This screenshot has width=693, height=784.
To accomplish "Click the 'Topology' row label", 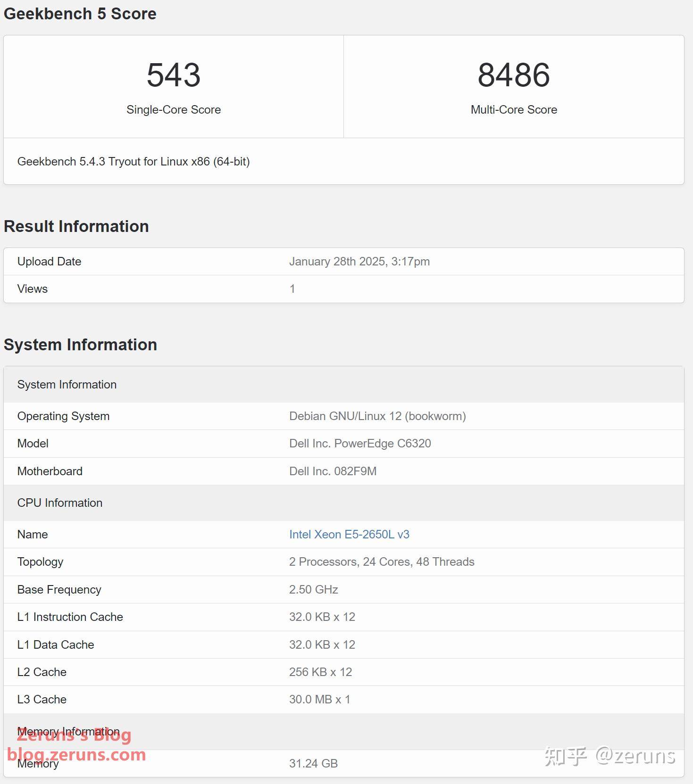I will pos(40,562).
